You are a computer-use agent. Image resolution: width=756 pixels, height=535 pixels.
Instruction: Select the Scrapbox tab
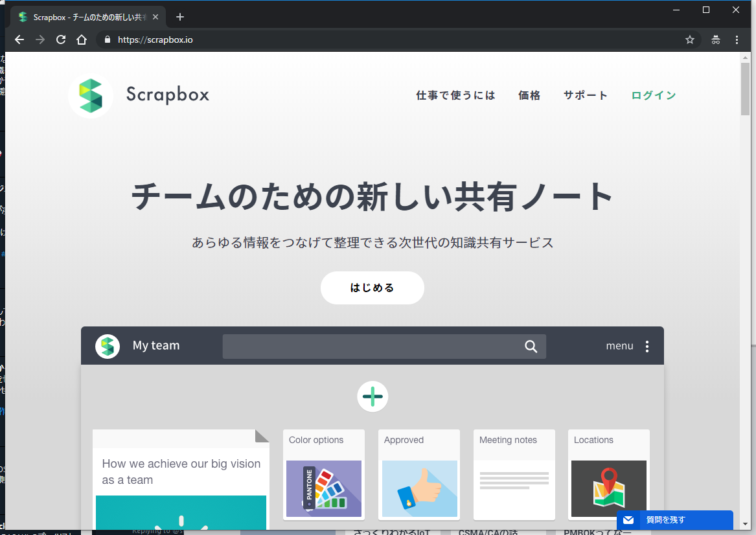88,17
